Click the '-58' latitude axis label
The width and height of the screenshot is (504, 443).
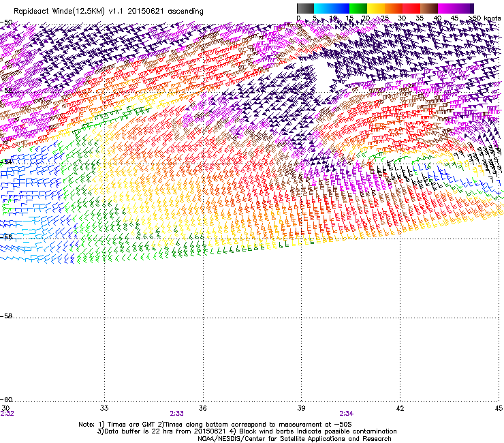point(6,316)
